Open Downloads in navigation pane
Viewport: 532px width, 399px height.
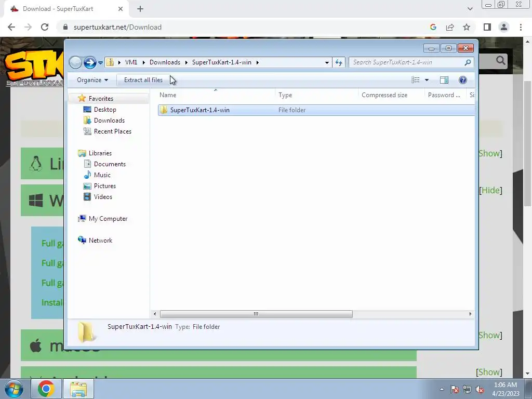(x=109, y=121)
